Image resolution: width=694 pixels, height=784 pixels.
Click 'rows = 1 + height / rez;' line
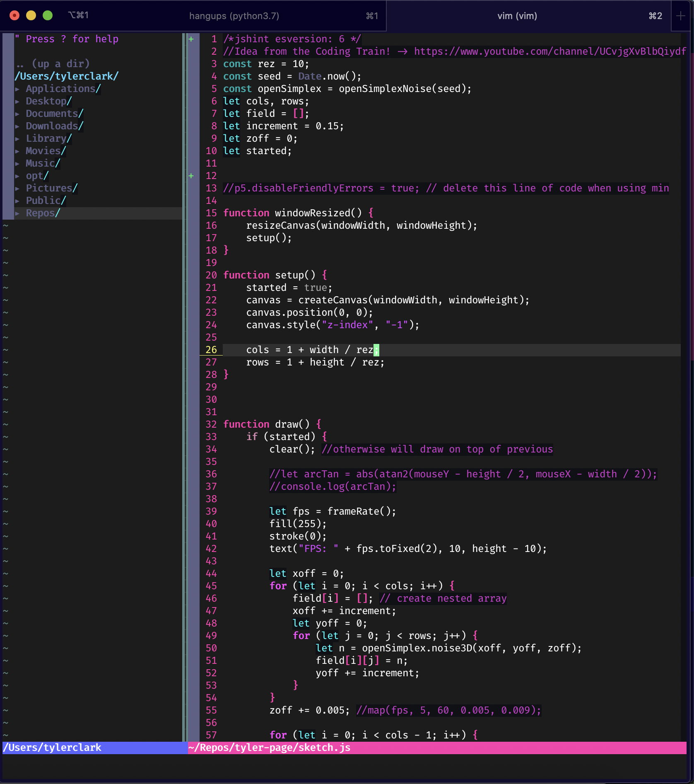tap(315, 362)
